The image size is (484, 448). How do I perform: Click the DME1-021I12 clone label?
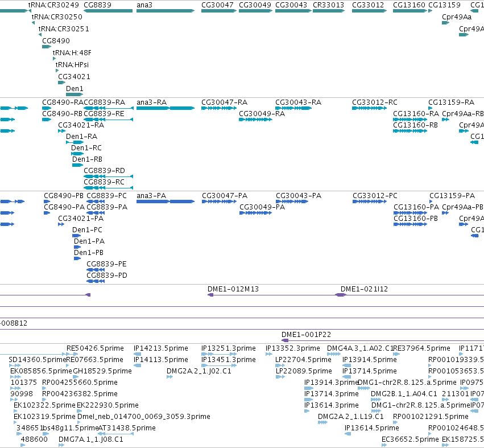click(364, 289)
